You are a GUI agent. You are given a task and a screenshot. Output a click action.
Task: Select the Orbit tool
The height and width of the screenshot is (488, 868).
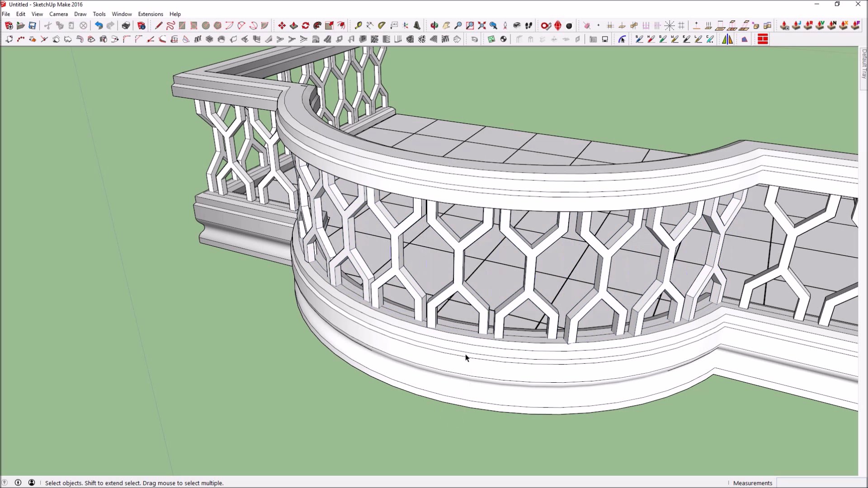click(x=434, y=26)
